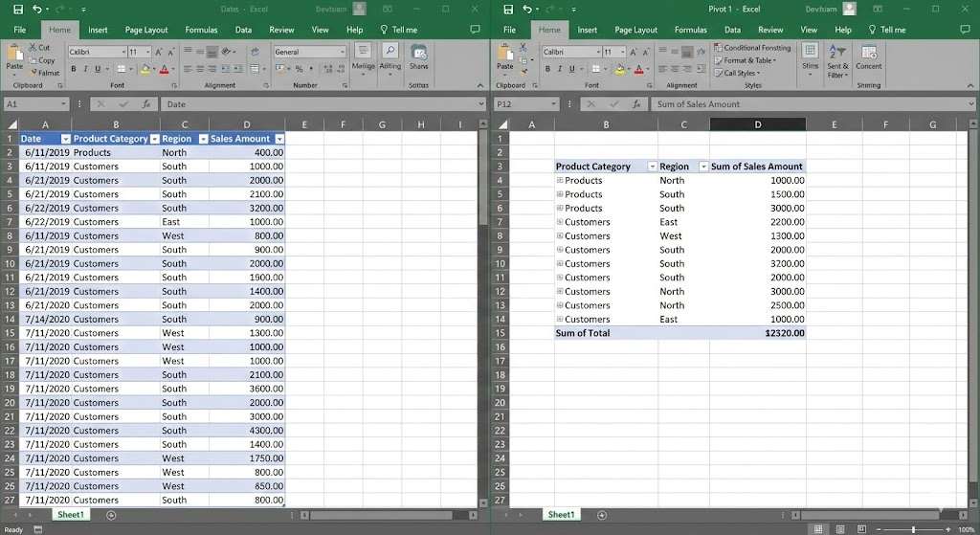Click the zoom slider in the status bar

click(912, 528)
